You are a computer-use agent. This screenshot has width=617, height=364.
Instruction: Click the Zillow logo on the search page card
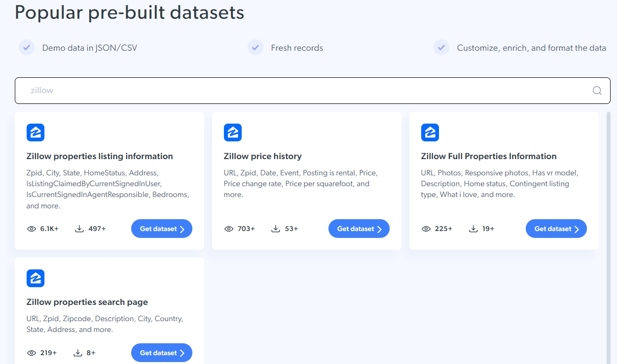pyautogui.click(x=36, y=278)
